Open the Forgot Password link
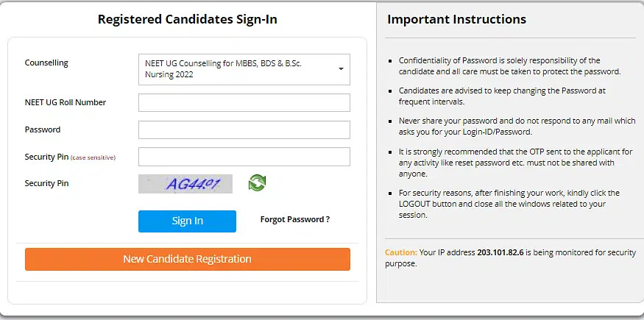The image size is (644, 320). click(x=294, y=219)
